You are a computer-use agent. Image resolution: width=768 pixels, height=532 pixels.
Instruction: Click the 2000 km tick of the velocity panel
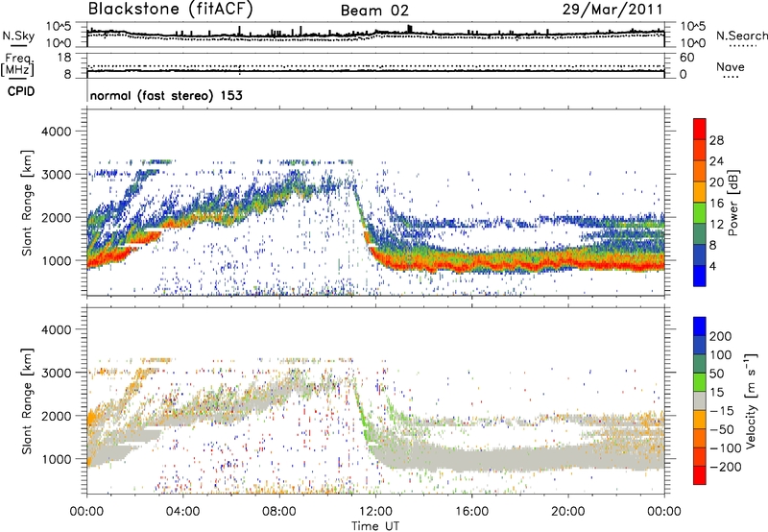(x=56, y=416)
